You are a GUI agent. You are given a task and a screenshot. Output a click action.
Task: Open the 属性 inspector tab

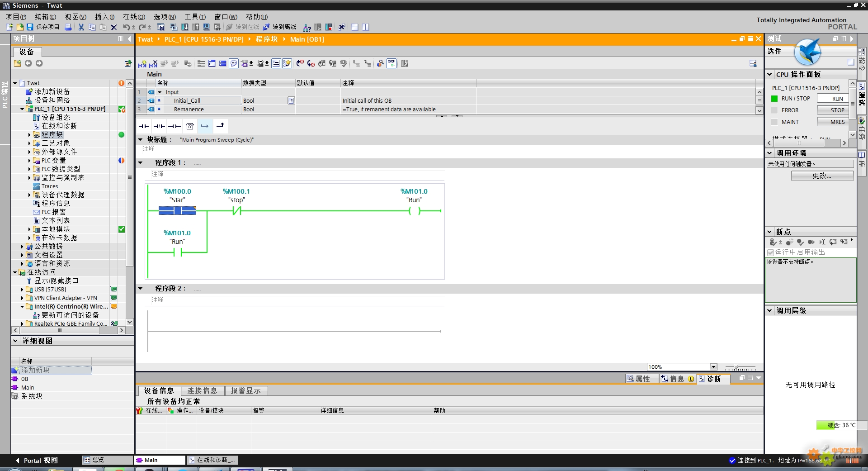coord(642,379)
